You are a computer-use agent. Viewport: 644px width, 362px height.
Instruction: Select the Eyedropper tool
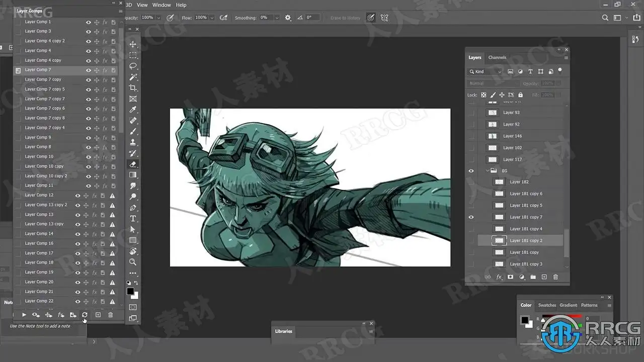tap(133, 110)
